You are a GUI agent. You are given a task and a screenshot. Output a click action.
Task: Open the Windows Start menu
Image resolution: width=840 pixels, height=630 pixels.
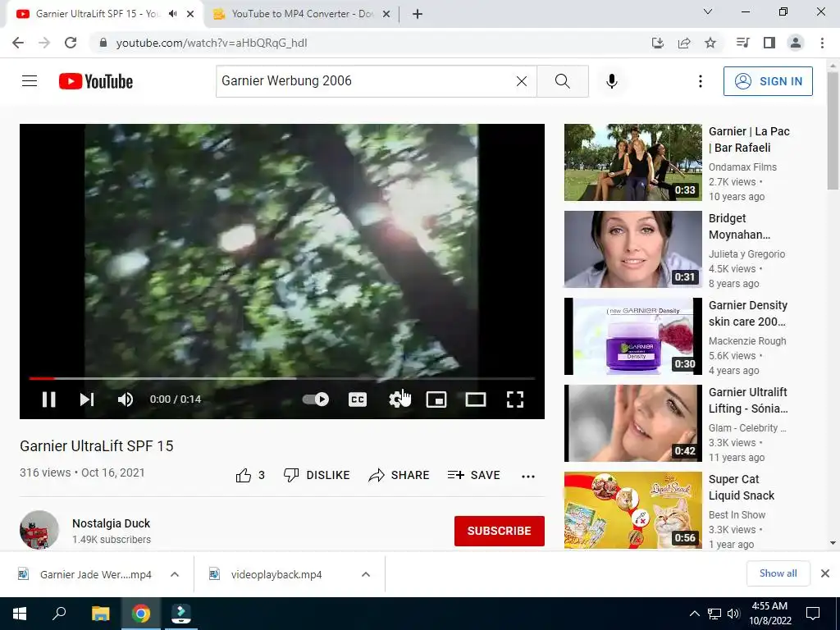(x=20, y=614)
